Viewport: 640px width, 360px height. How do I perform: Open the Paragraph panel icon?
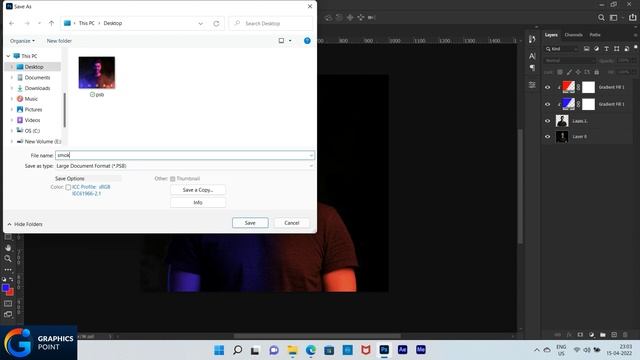pyautogui.click(x=532, y=68)
